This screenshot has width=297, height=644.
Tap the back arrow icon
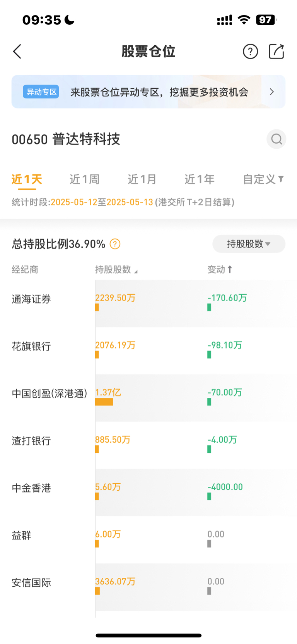click(x=17, y=52)
